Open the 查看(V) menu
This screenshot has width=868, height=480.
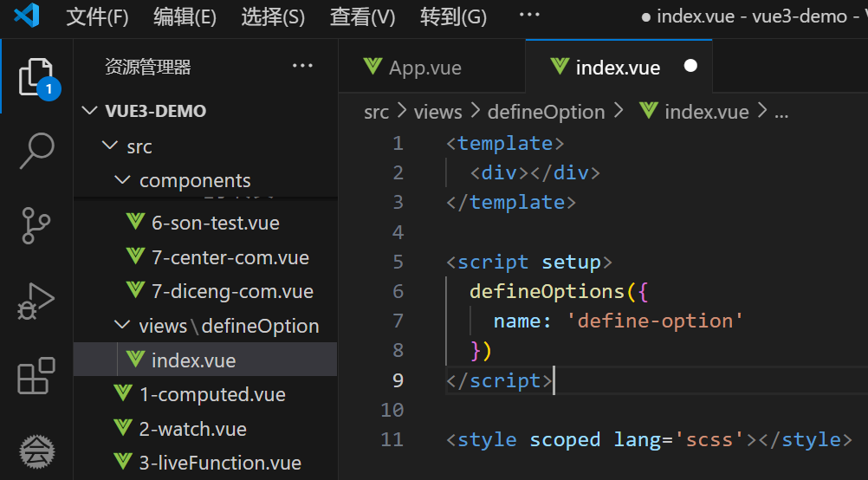point(362,17)
